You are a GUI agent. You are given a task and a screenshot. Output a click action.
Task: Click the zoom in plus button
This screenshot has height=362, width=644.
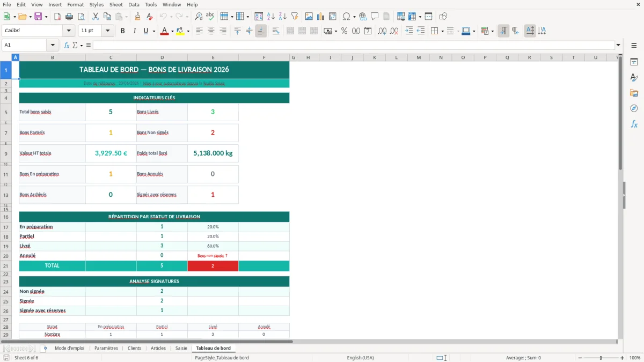623,358
